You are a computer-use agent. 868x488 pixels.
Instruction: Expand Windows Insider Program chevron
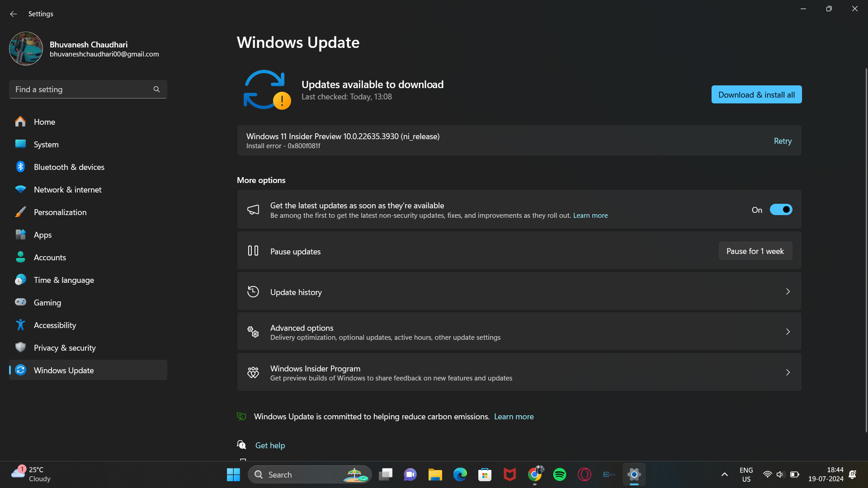click(788, 373)
